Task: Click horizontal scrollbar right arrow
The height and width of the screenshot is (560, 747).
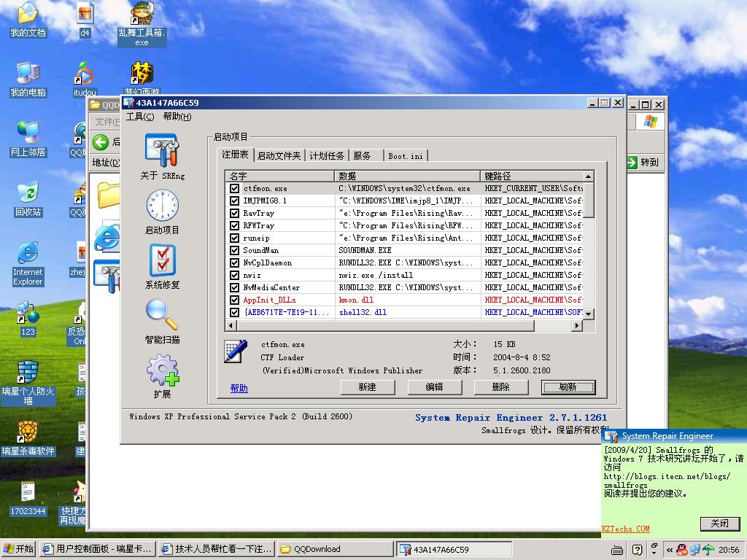Action: point(577,326)
